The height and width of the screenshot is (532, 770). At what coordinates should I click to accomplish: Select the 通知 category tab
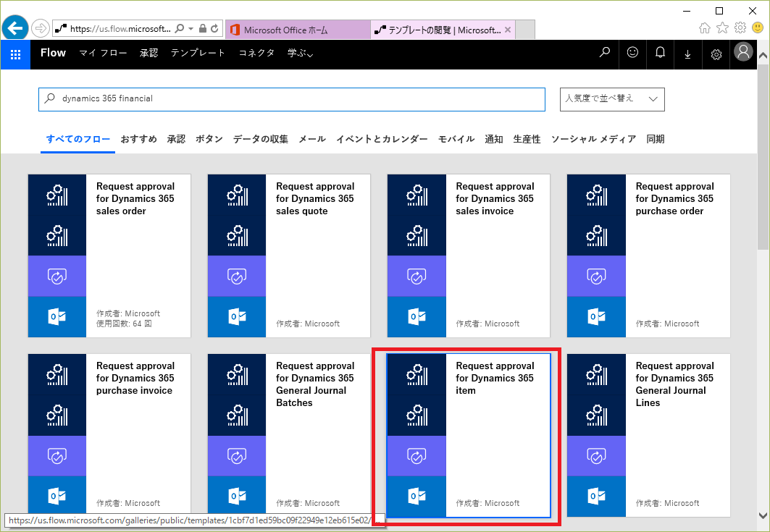[494, 140]
